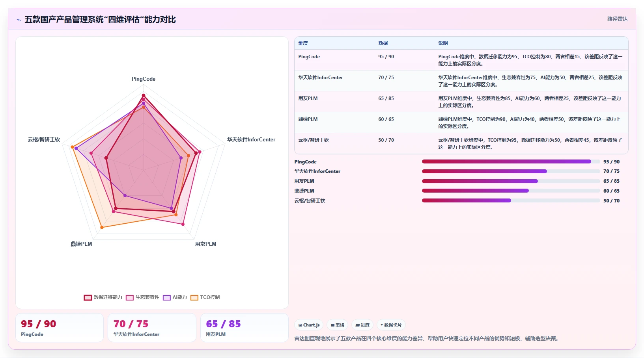This screenshot has width=644, height=358.
Task: Click the 95 / 90 table cell
Action: pos(386,57)
